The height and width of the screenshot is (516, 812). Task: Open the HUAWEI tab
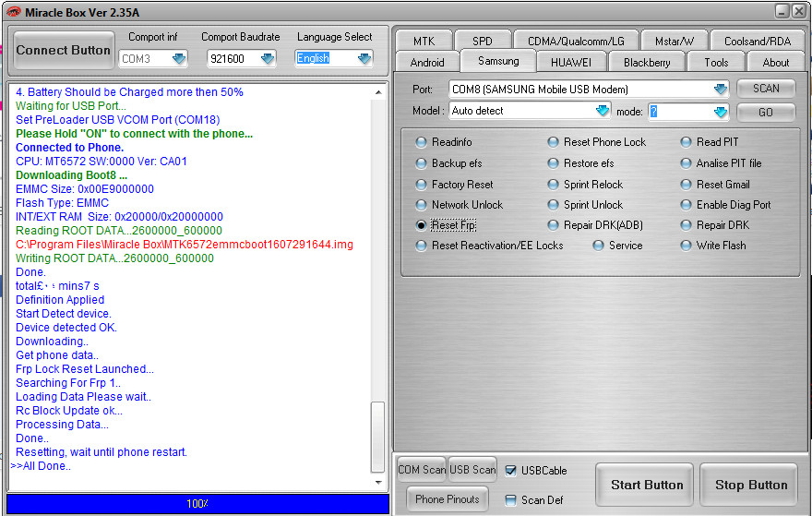(571, 62)
